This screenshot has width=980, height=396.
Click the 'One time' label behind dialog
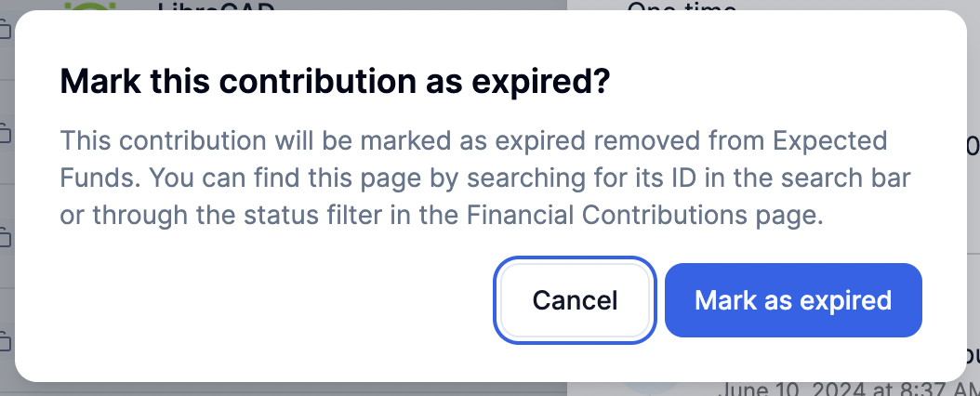tap(682, 6)
